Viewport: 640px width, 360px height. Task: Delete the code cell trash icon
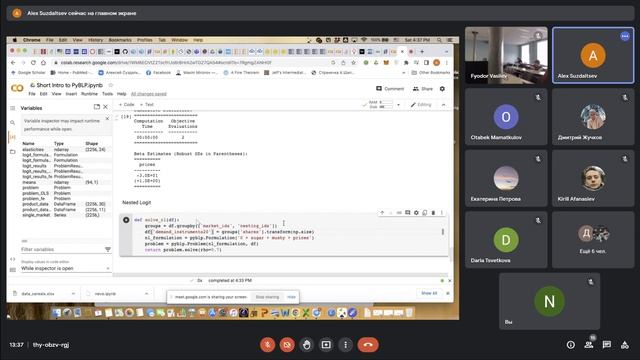(x=433, y=213)
